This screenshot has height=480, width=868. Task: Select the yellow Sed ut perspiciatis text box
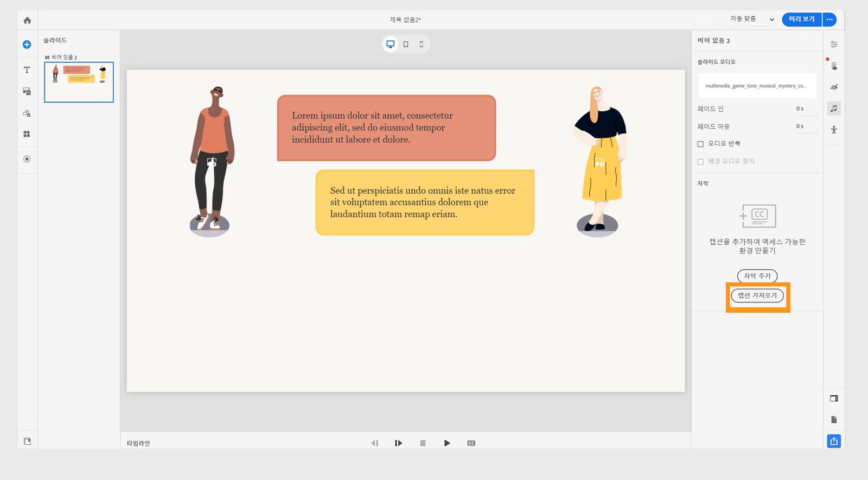(425, 202)
